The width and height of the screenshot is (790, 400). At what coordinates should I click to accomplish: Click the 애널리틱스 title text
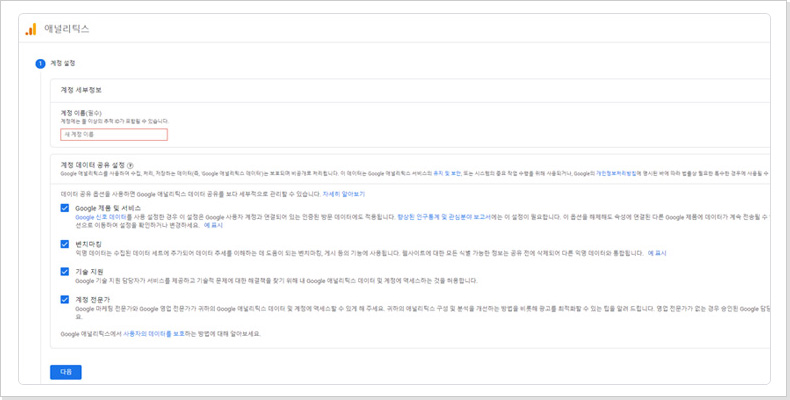pos(67,29)
